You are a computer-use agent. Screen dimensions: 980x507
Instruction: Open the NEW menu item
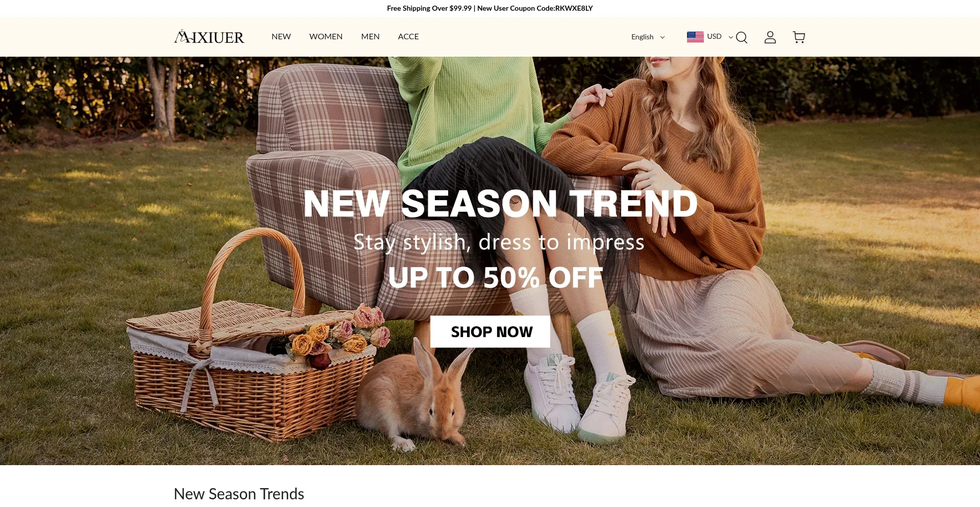pyautogui.click(x=281, y=37)
